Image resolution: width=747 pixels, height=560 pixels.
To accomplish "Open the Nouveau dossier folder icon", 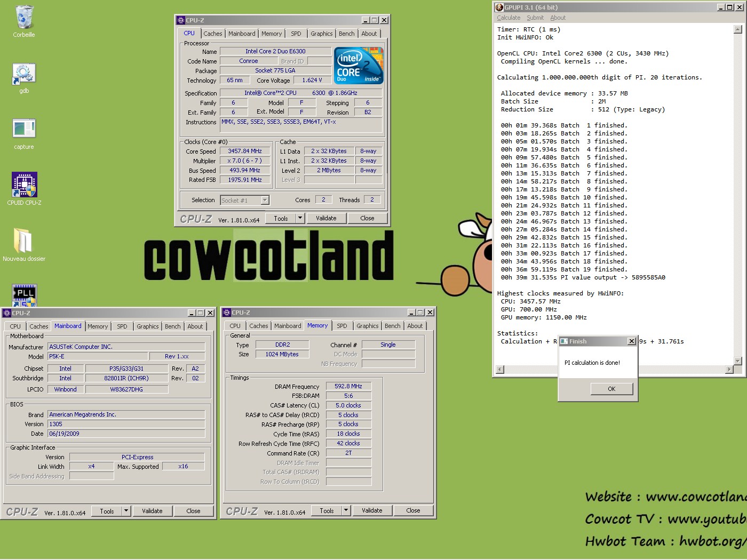I will (x=23, y=241).
